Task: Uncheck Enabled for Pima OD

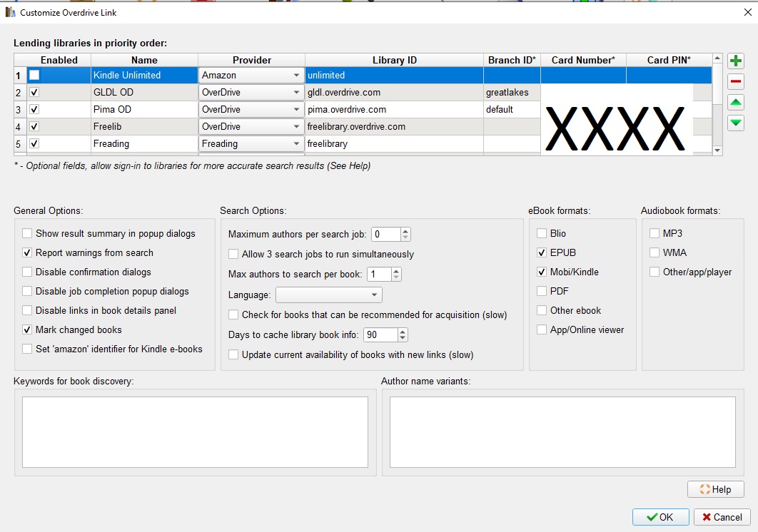Action: click(x=34, y=109)
